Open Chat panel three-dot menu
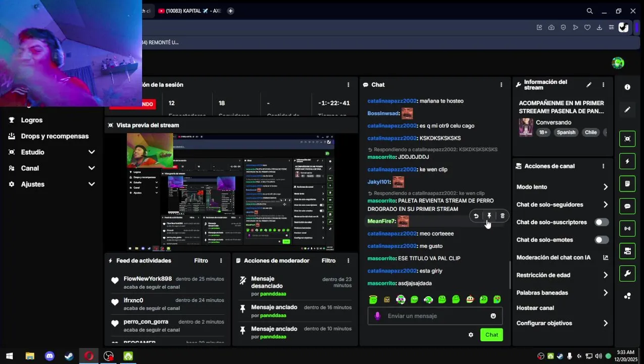This screenshot has width=644, height=364. click(x=501, y=85)
